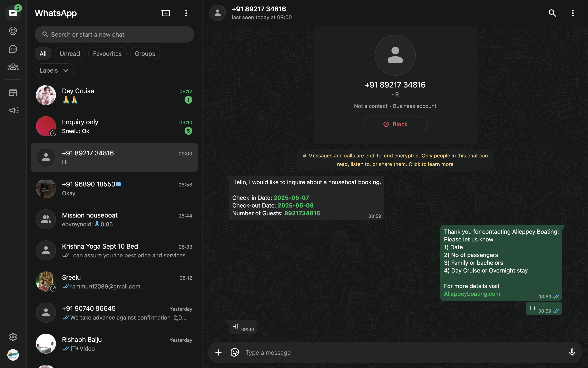Click the contact avatar in chat header
588x368 pixels.
217,13
